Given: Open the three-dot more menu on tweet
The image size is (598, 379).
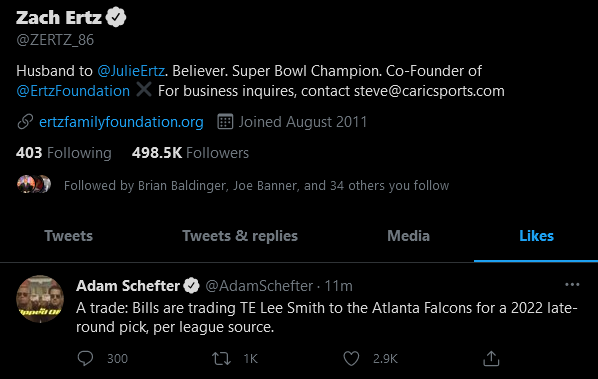Looking at the screenshot, I should [x=572, y=284].
